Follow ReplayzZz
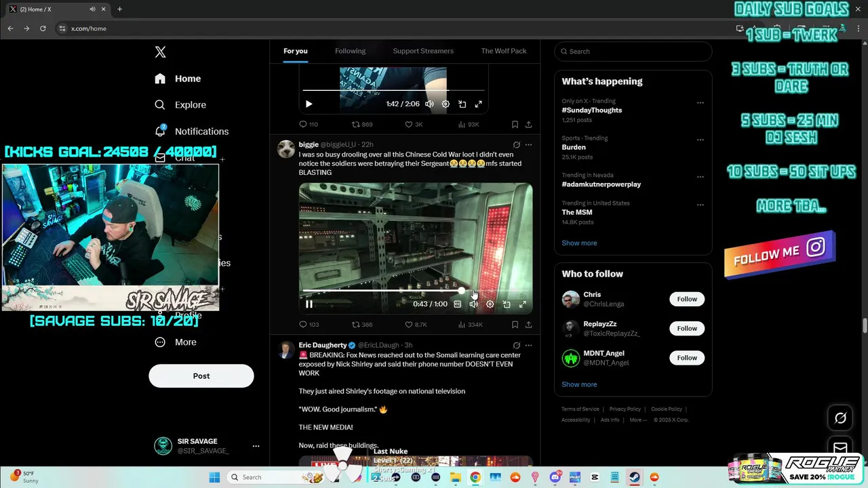The image size is (868, 488). click(687, 329)
